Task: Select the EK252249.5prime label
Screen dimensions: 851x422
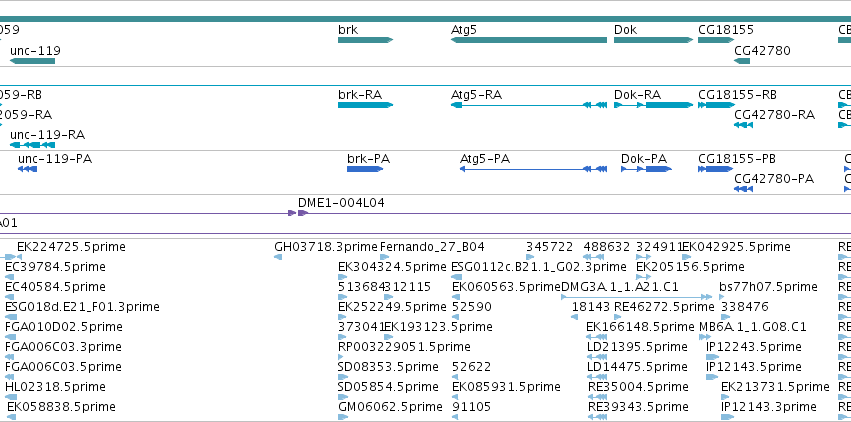Action: coord(392,307)
